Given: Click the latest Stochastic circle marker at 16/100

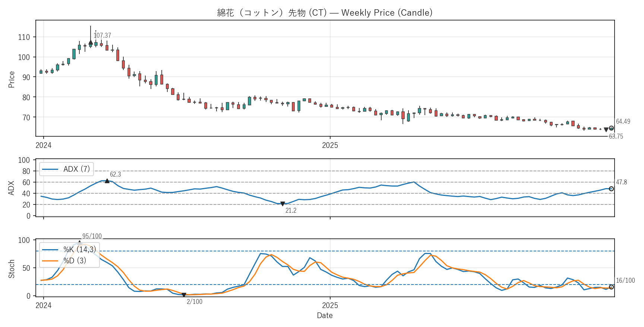Looking at the screenshot, I should [611, 287].
